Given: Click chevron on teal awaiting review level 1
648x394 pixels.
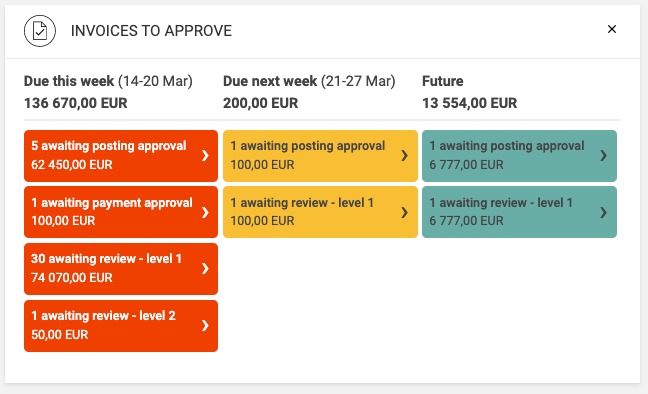Looking at the screenshot, I should [x=603, y=212].
